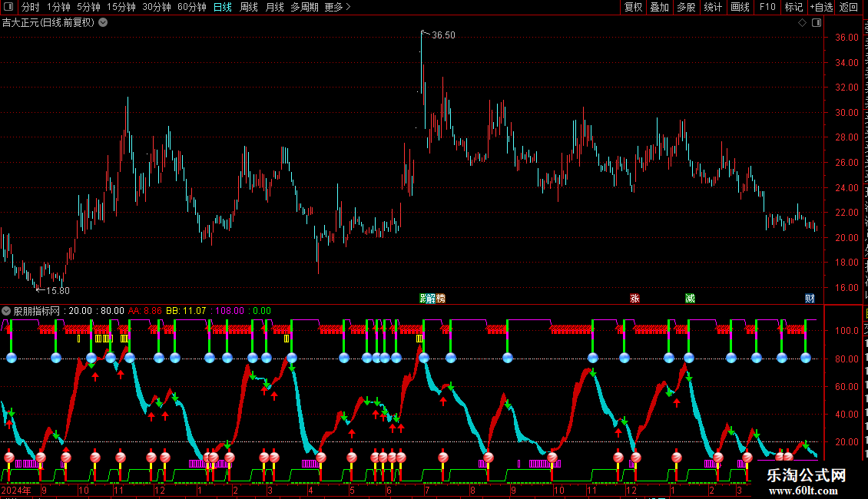Click the 吉大正元(日线.前复权) chart title
This screenshot has width=868, height=499.
48,23
